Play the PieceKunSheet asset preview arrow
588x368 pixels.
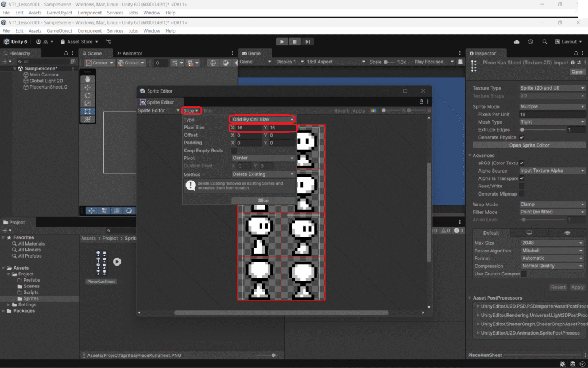(117, 262)
